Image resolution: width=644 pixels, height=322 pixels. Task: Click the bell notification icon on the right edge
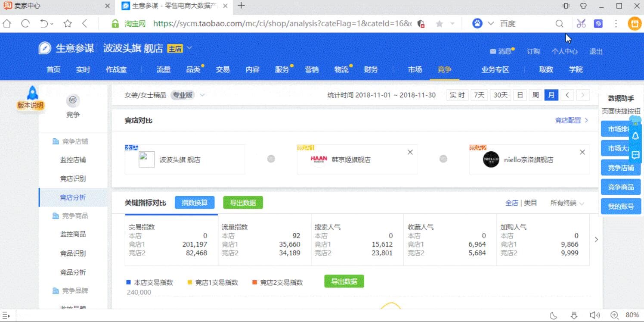(635, 136)
